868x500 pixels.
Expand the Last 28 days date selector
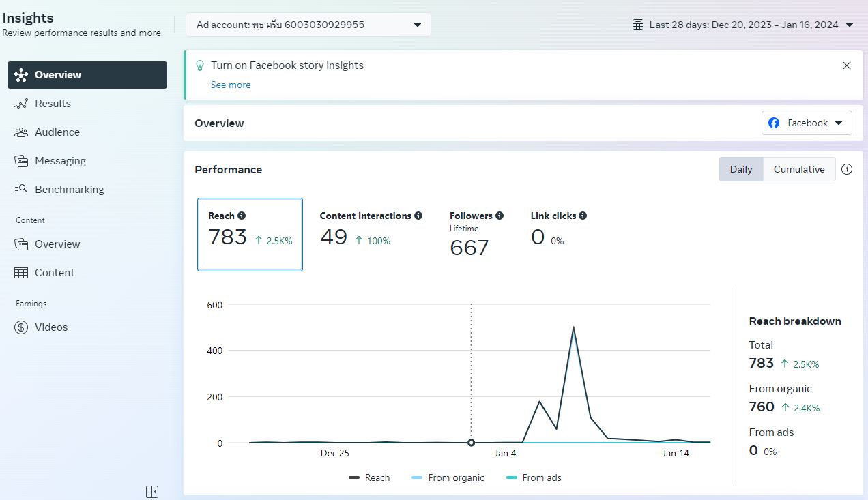coord(743,25)
